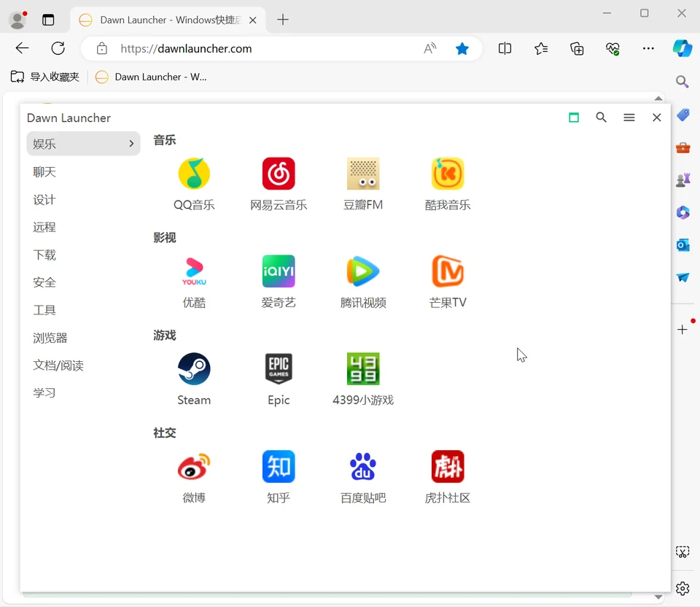Open 腾讯视频 icon

[x=363, y=271]
